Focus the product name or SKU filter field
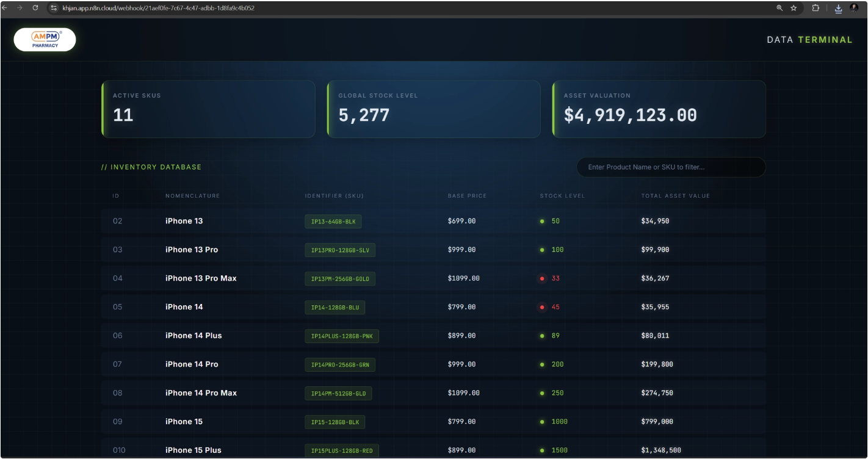This screenshot has width=868, height=459. (x=671, y=167)
